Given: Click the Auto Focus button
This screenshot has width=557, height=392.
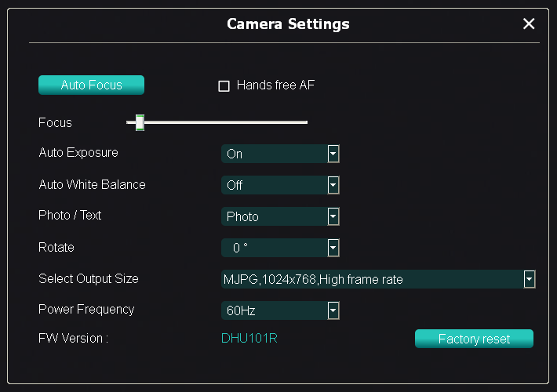Looking at the screenshot, I should click(x=91, y=85).
